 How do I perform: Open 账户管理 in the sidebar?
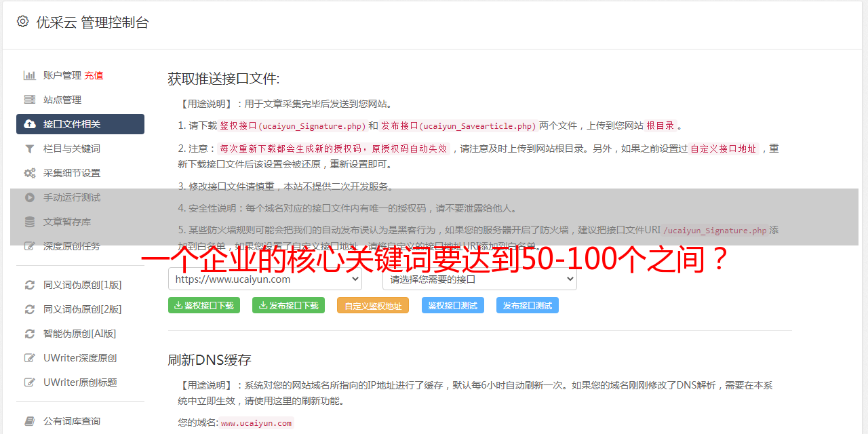62,75
